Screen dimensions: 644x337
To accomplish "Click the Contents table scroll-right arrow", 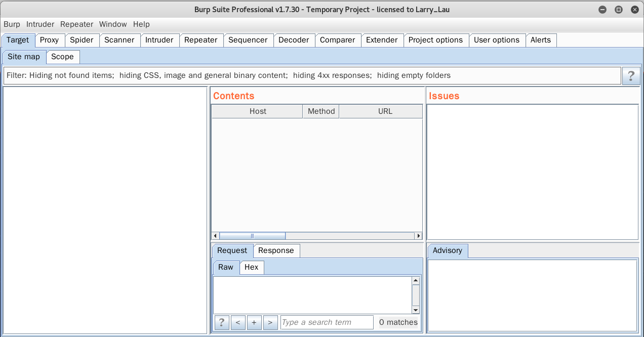I will (418, 236).
